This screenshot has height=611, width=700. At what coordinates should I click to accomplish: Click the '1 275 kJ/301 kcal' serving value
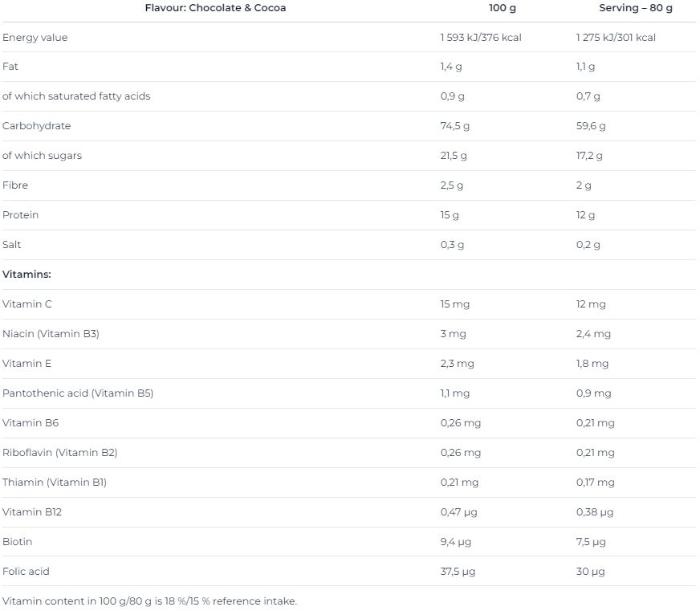pyautogui.click(x=616, y=38)
